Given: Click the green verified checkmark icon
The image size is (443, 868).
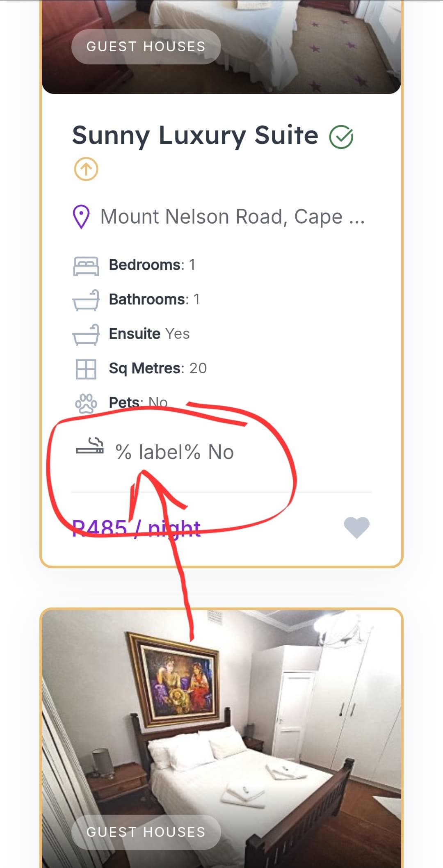Looking at the screenshot, I should pos(341,137).
